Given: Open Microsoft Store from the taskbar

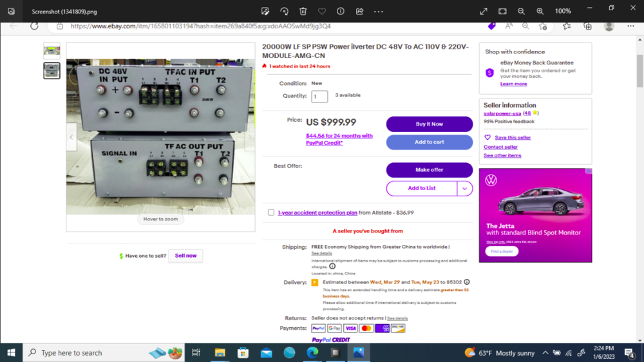Looking at the screenshot, I should coord(243,352).
